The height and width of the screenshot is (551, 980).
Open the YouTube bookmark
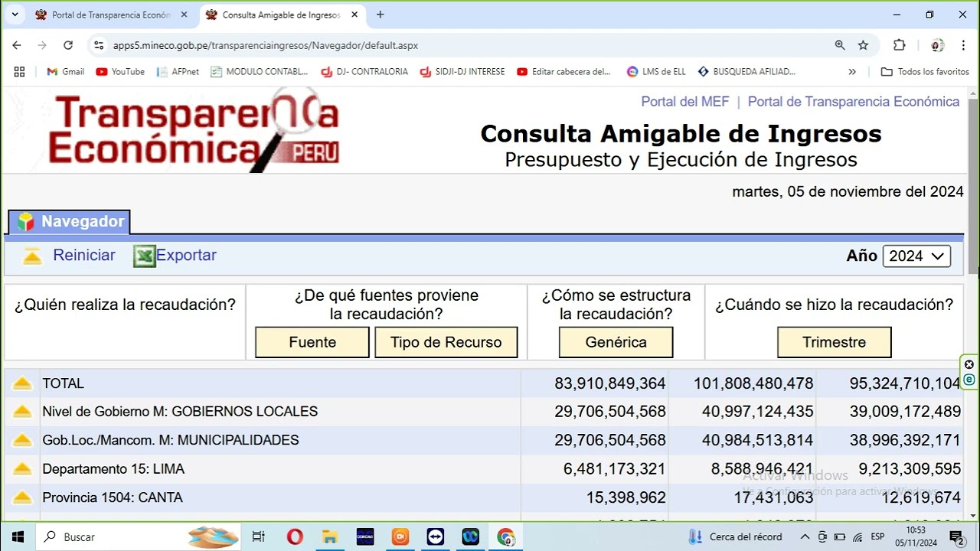point(120,71)
